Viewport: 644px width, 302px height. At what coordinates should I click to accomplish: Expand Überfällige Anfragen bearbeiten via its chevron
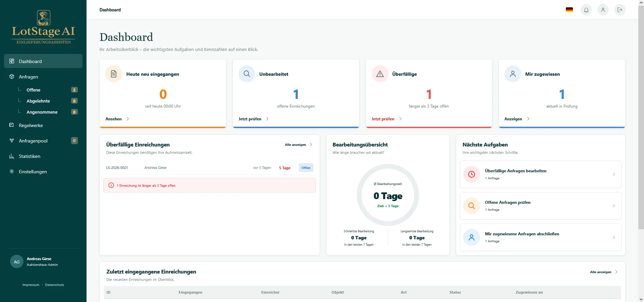(x=614, y=174)
